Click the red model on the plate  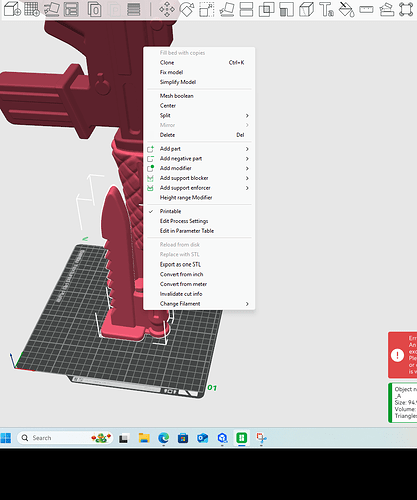(122, 267)
